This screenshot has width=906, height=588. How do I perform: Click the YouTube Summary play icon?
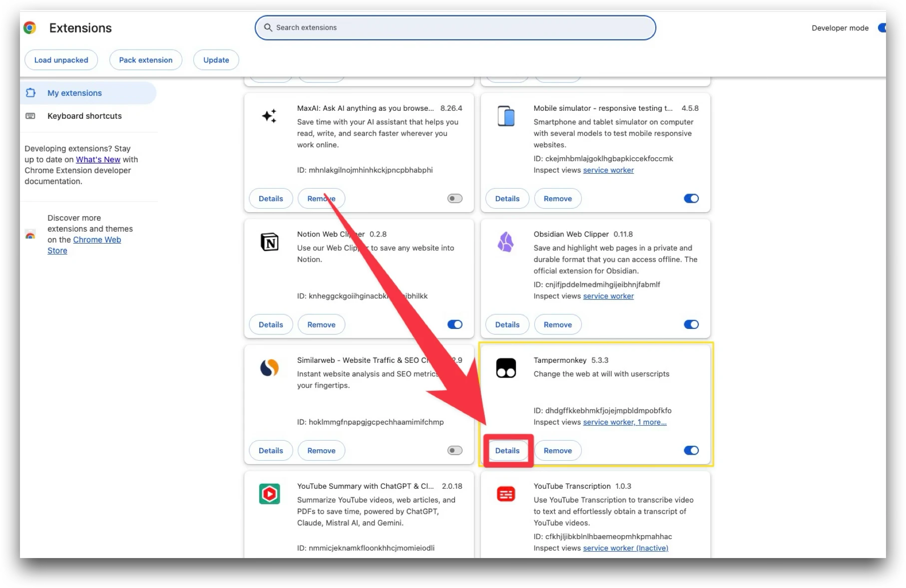(270, 494)
